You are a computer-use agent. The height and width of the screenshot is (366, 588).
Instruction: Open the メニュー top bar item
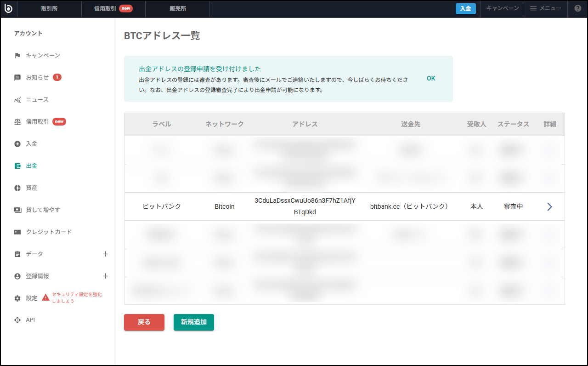pyautogui.click(x=546, y=8)
